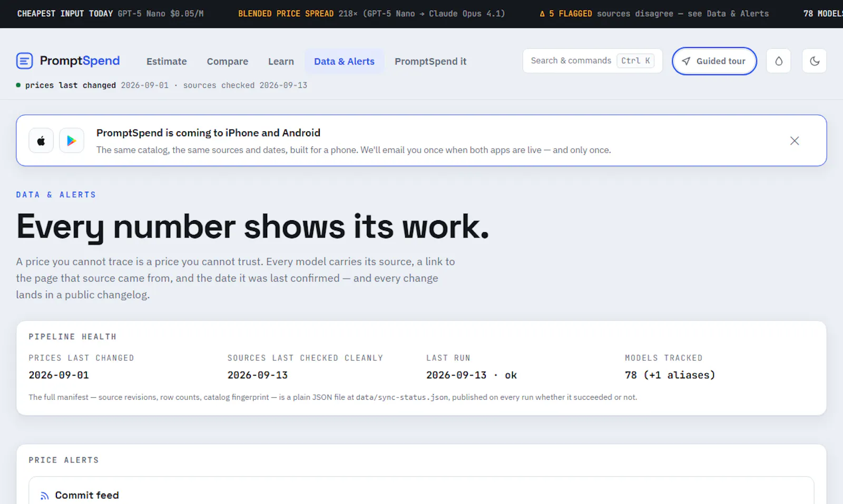This screenshot has height=504, width=843.
Task: Click the Cheapest Input Today ticker item
Action: 110,14
